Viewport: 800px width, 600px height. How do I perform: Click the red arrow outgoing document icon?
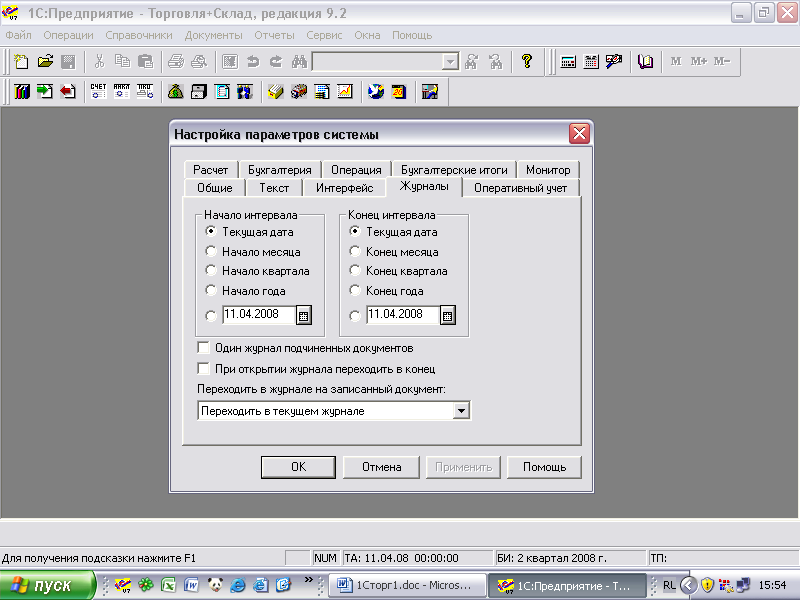click(68, 92)
